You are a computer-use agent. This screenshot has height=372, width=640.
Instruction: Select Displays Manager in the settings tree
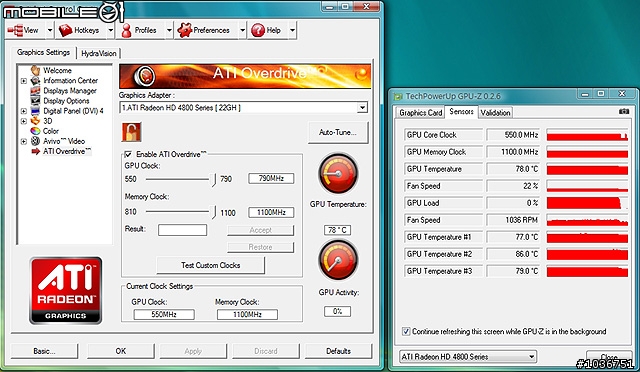70,91
